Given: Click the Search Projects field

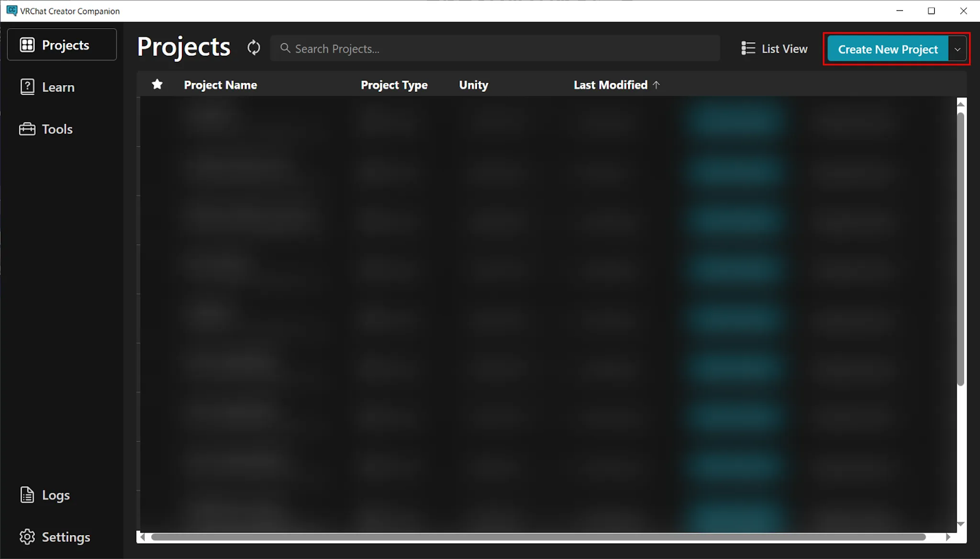Looking at the screenshot, I should (495, 48).
